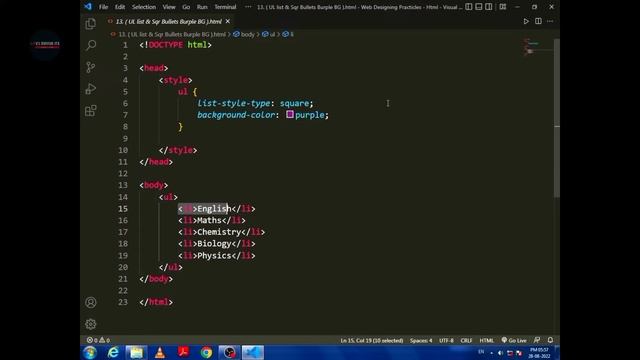Open the Selection menu
This screenshot has height=360, width=640.
point(144,7)
